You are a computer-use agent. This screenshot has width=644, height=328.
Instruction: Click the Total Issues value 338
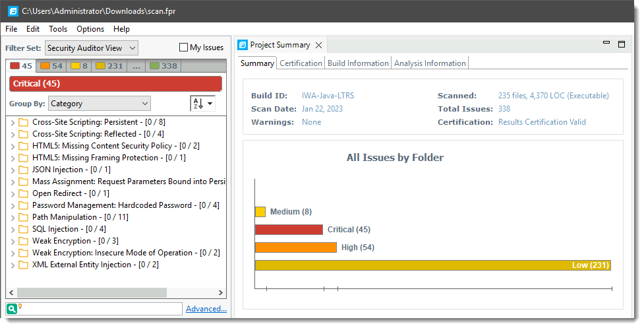[x=504, y=109]
